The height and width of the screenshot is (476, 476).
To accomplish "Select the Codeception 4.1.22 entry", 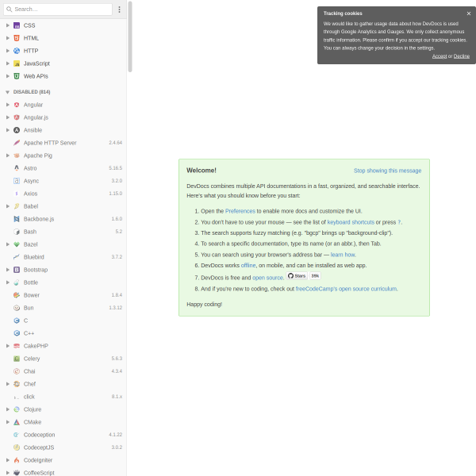I will [63, 435].
